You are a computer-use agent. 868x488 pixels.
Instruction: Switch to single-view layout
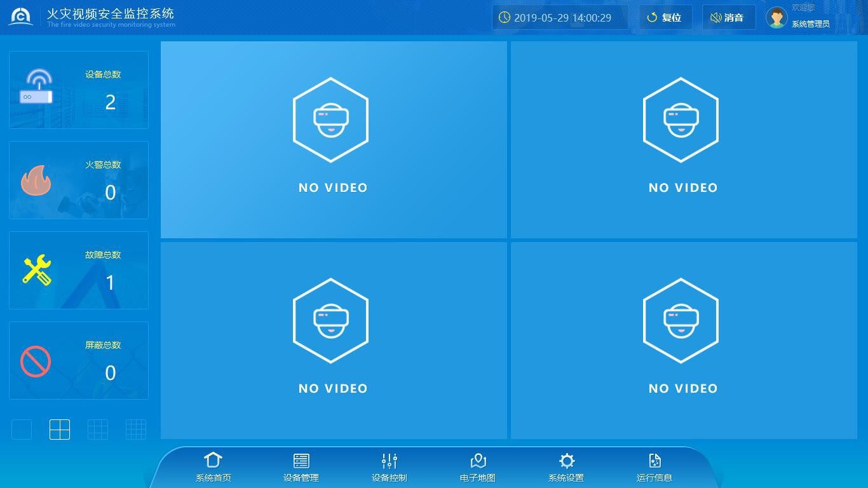(x=22, y=430)
